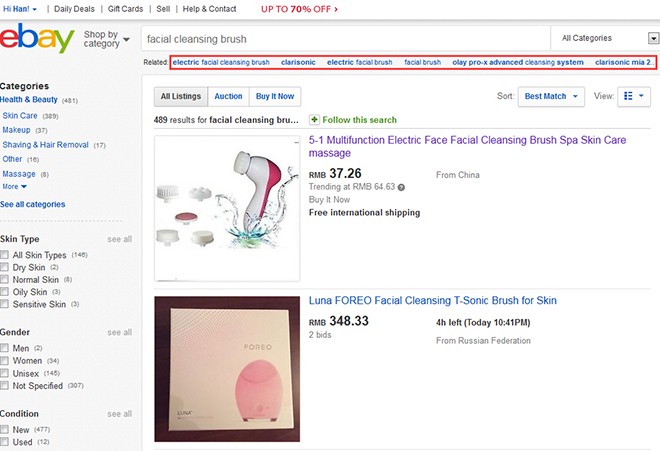The image size is (660, 451).
Task: Open the Hi Han! account dropdown
Action: [19, 9]
